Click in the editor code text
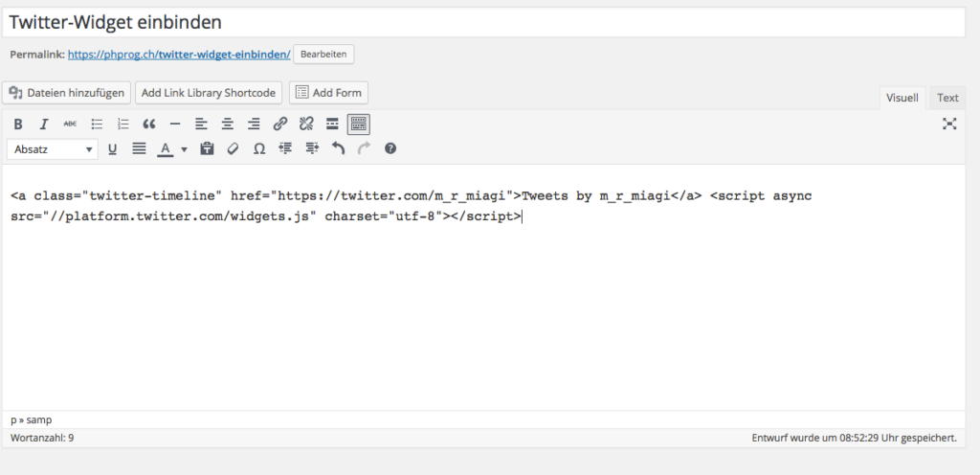 411,206
